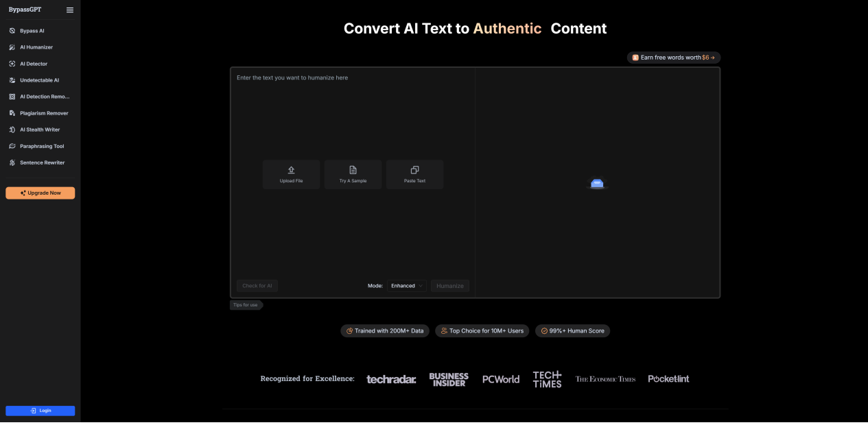This screenshot has width=868, height=425.
Task: Click the Paste Text clipboard icon
Action: (x=414, y=170)
